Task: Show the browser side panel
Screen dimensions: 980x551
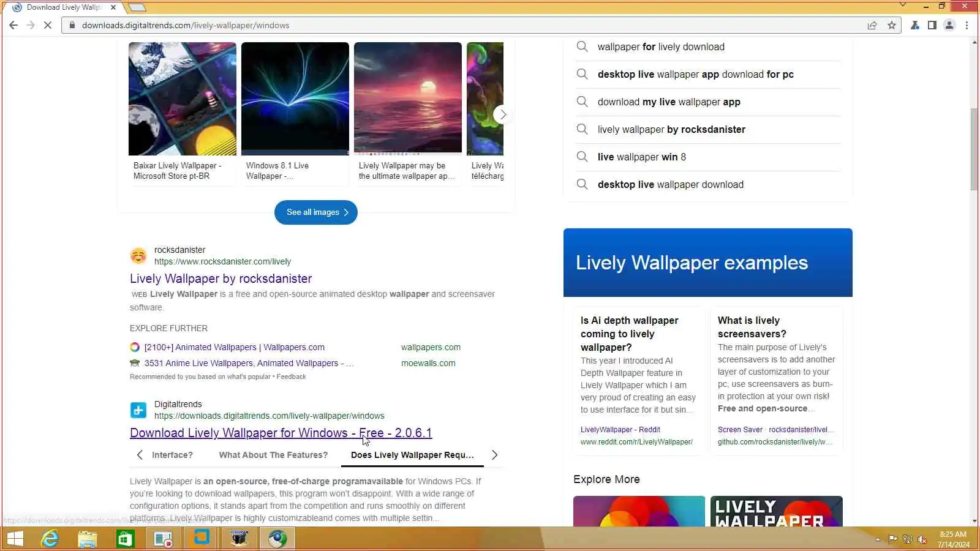Action: (932, 25)
